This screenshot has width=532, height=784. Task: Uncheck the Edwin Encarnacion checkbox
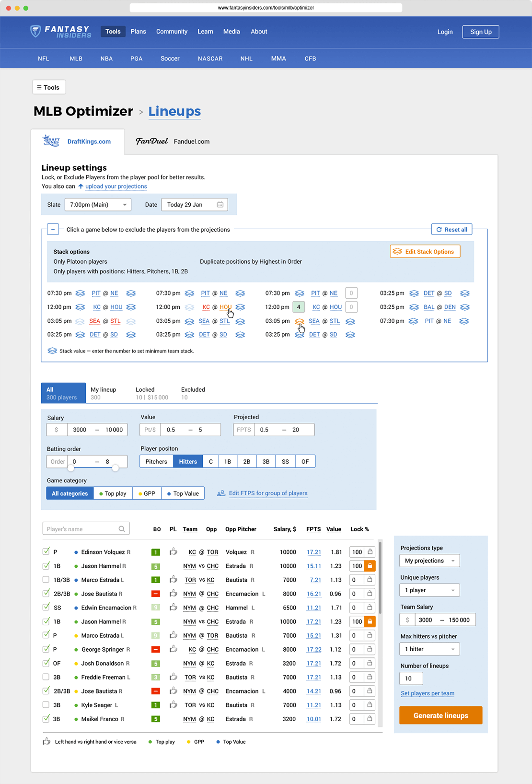click(x=46, y=607)
